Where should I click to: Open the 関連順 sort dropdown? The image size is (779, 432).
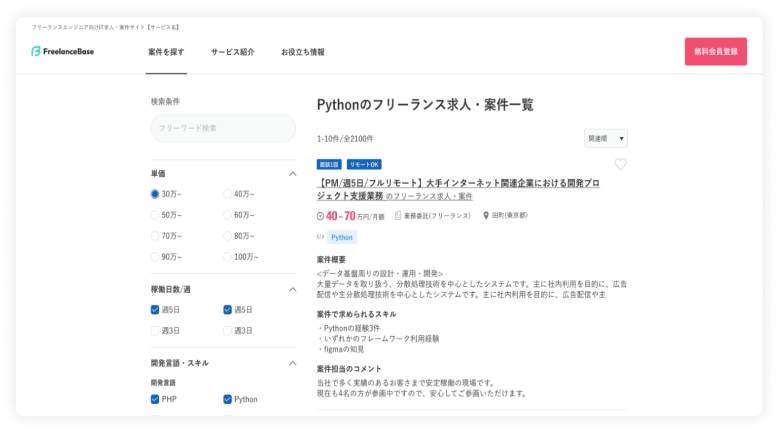pos(606,139)
